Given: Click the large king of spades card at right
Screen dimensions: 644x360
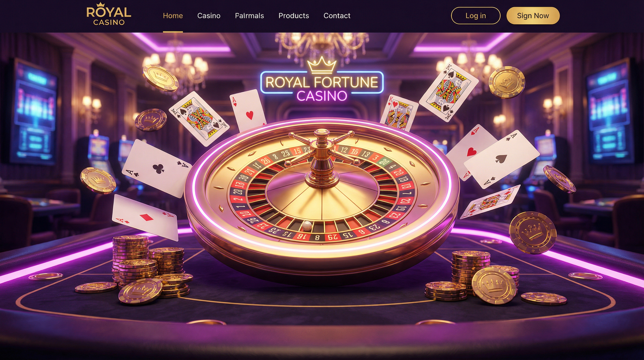Looking at the screenshot, I should [x=449, y=92].
